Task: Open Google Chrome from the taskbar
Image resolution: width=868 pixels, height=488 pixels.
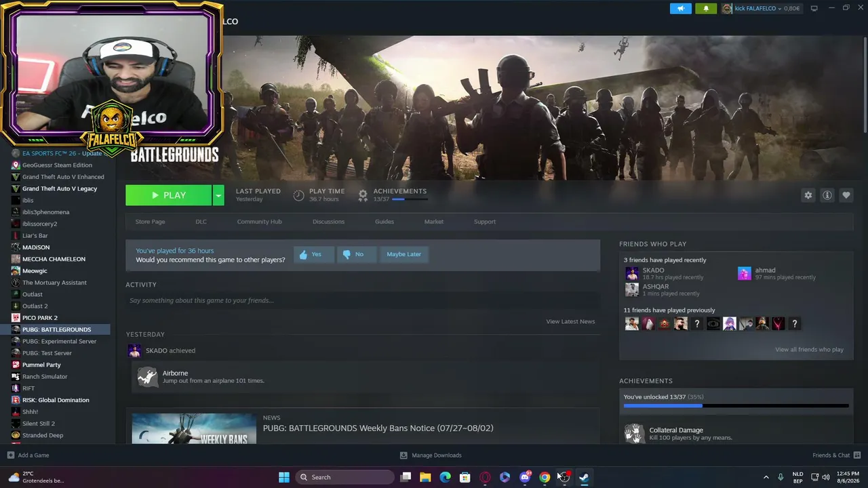Action: tap(545, 477)
